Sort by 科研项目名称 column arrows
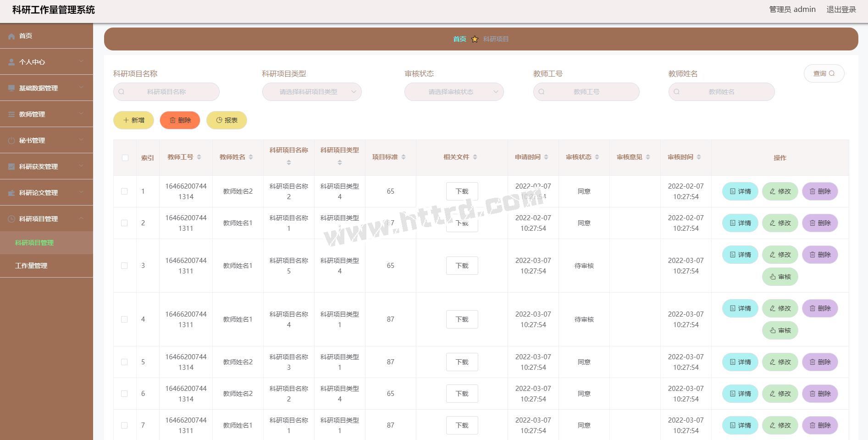 tap(289, 162)
